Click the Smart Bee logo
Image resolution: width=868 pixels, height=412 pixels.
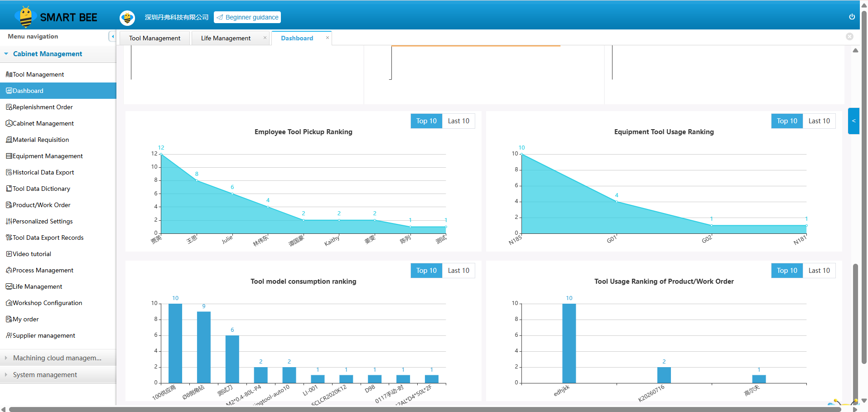pyautogui.click(x=56, y=17)
